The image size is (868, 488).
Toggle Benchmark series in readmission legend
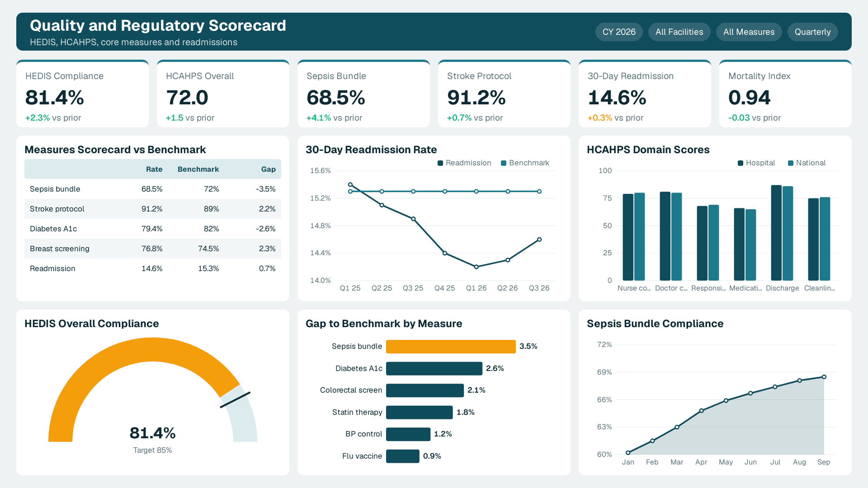pos(525,163)
